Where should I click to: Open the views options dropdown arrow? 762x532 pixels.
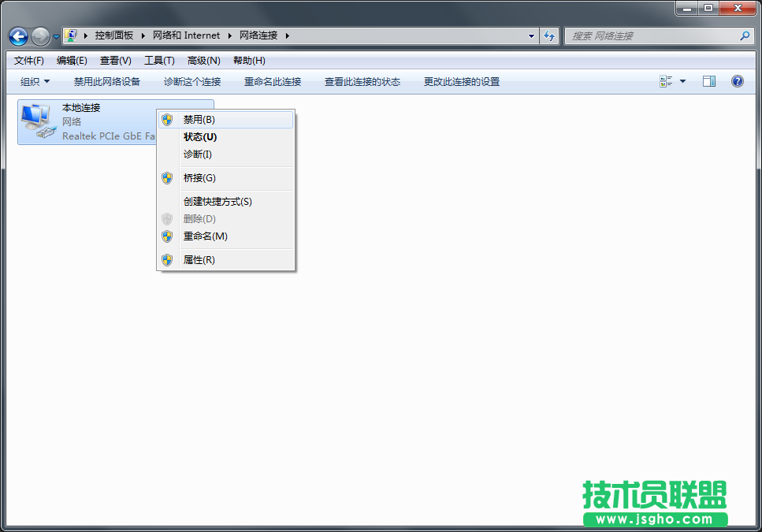pyautogui.click(x=682, y=81)
